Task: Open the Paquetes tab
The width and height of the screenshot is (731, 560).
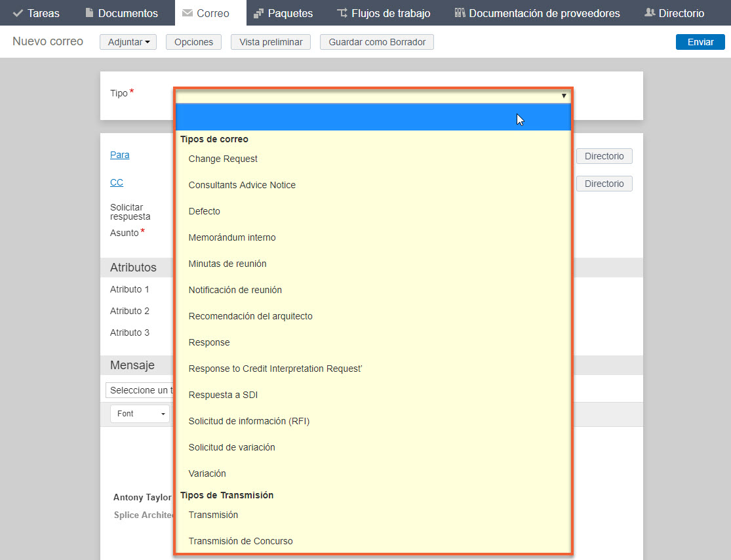Action: (x=283, y=13)
